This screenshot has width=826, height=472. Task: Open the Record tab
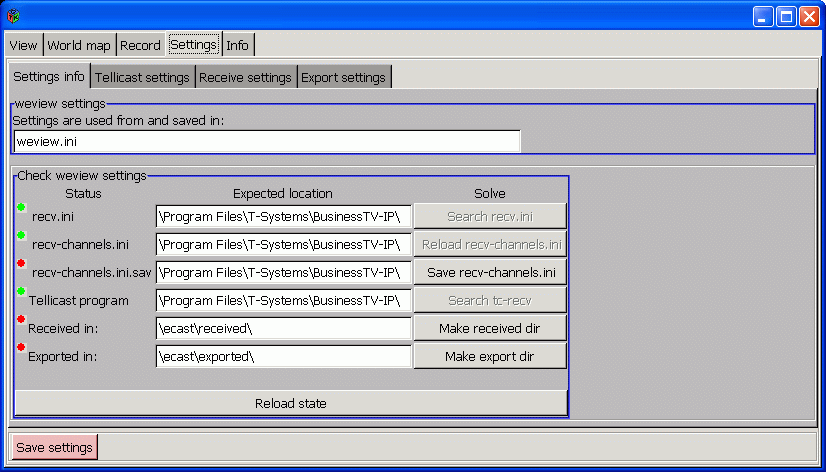click(x=140, y=45)
